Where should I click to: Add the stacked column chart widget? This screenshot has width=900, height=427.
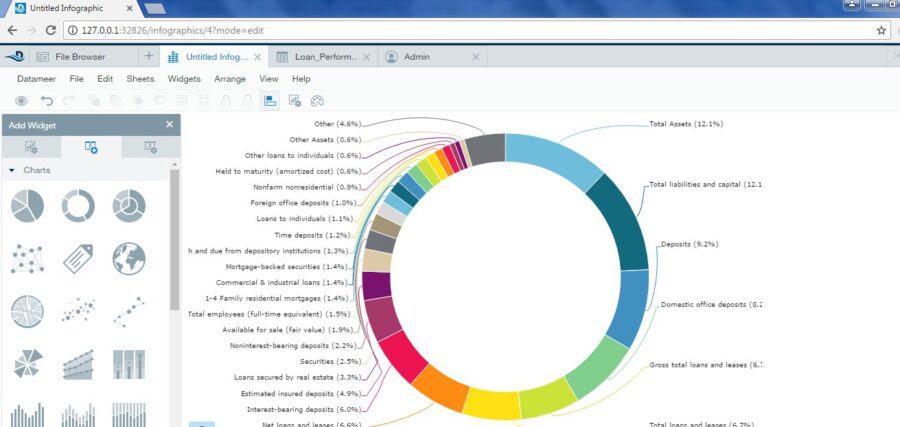tap(129, 364)
